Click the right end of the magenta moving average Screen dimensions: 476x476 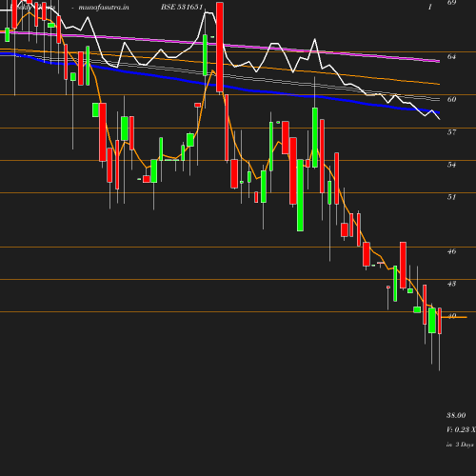tap(439, 61)
